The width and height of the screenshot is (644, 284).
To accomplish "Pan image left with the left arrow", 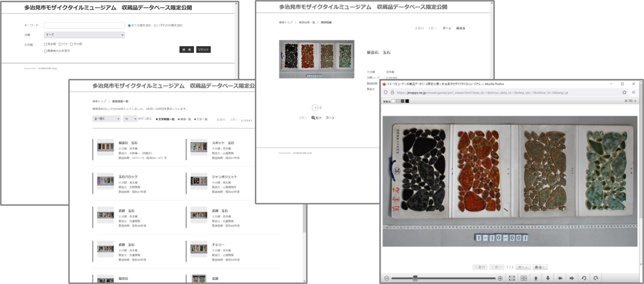I will coord(560,278).
